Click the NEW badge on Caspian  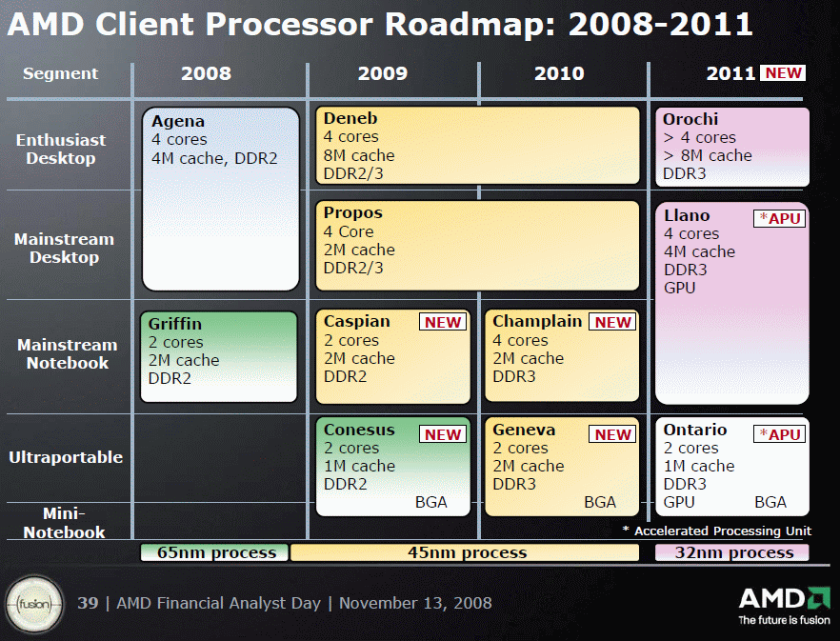tap(443, 322)
